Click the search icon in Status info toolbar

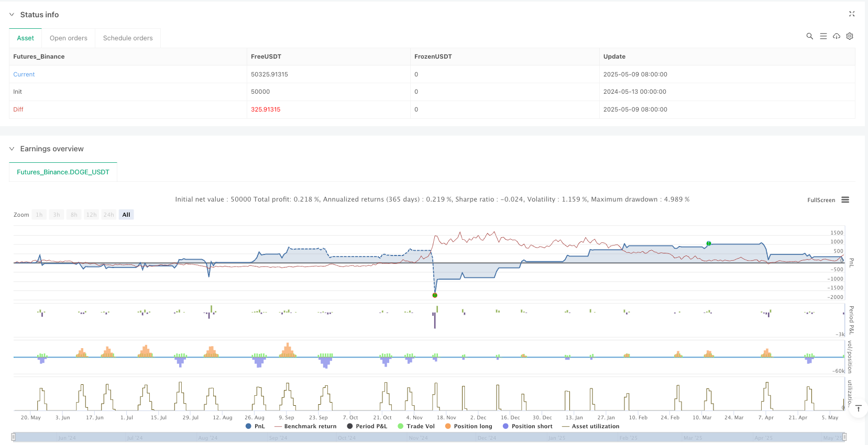809,36
